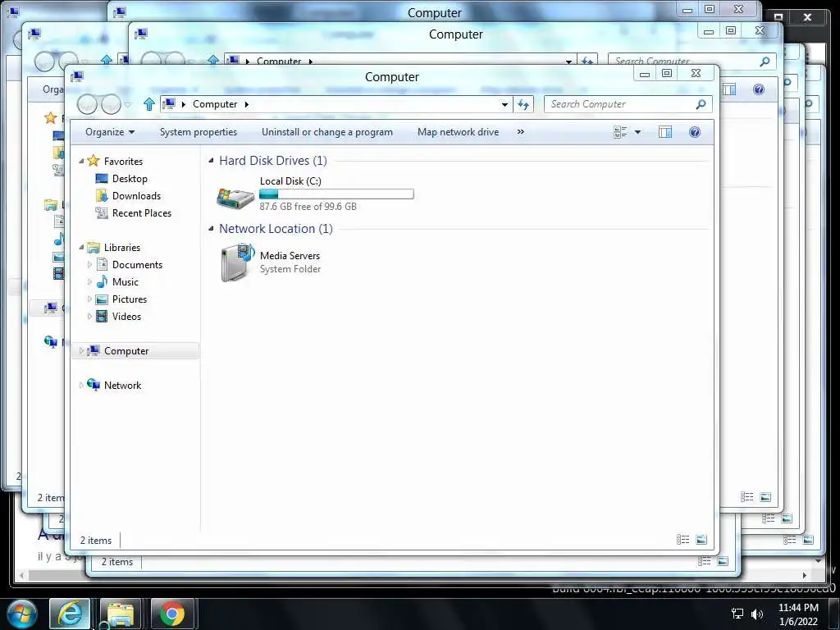Open the Start menu orb
This screenshot has height=630, width=840.
(x=21, y=614)
